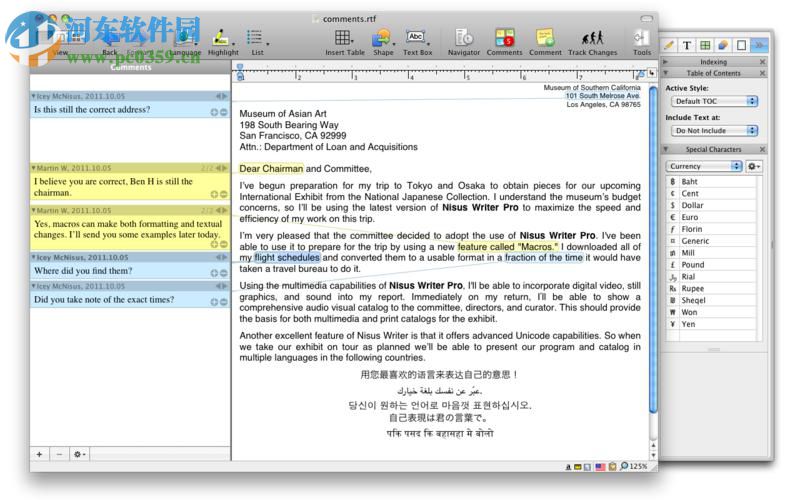Click the magnifier zoom icon in status bar

click(x=623, y=466)
